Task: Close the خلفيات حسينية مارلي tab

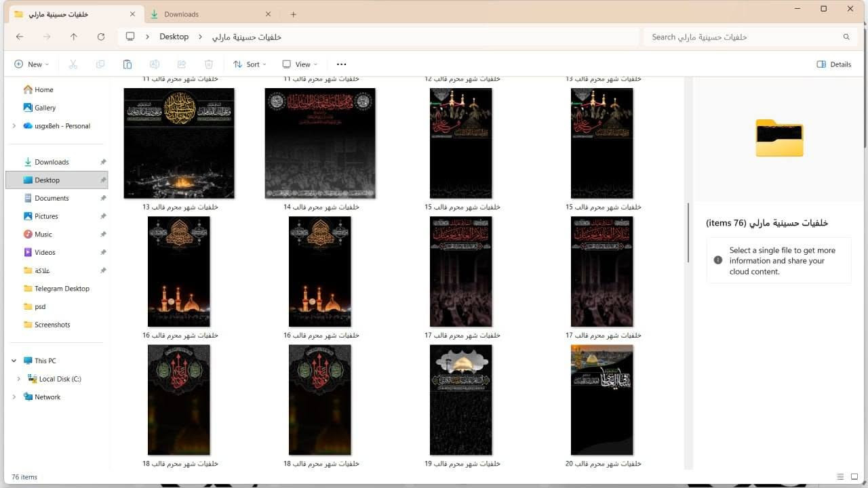Action: 132,14
